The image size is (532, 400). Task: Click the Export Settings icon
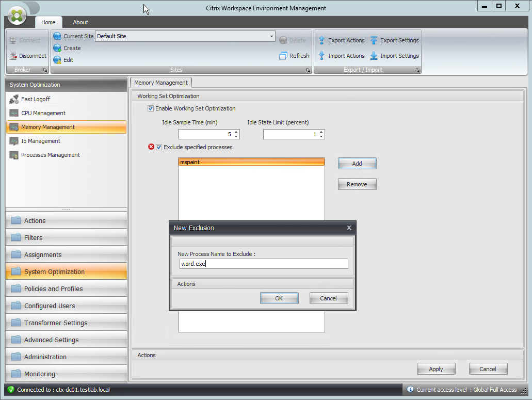pyautogui.click(x=374, y=40)
